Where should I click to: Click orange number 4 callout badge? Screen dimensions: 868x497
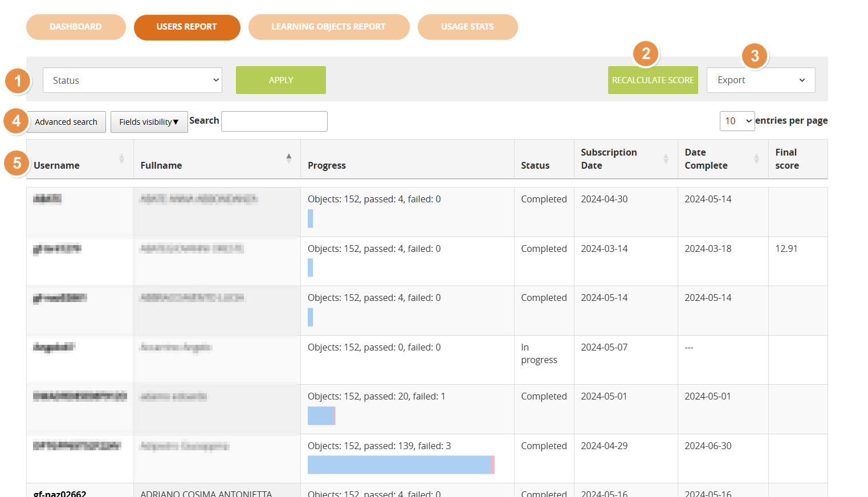pos(16,121)
